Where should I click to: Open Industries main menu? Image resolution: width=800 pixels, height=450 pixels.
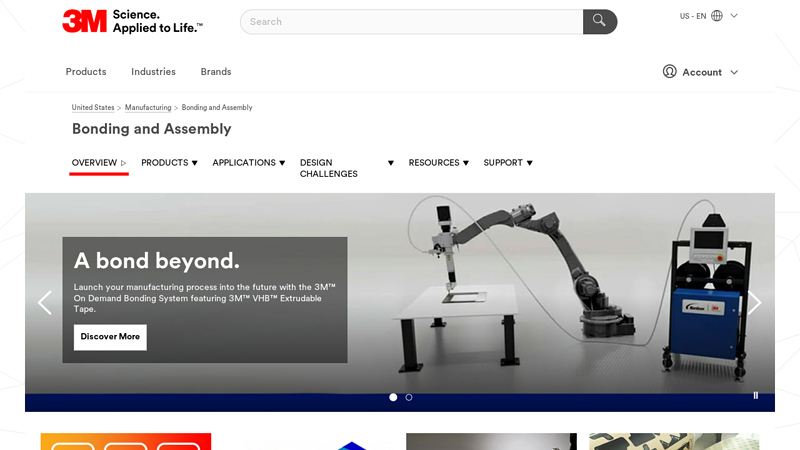coord(153,72)
